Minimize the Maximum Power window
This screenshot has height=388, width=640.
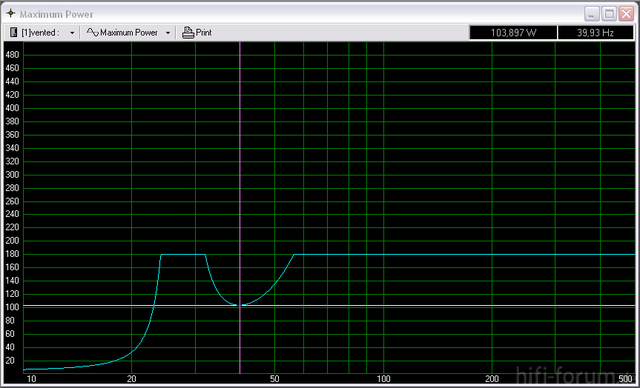(591, 14)
